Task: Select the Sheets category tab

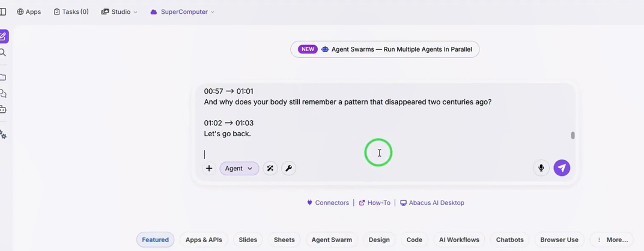Action: pos(284,240)
